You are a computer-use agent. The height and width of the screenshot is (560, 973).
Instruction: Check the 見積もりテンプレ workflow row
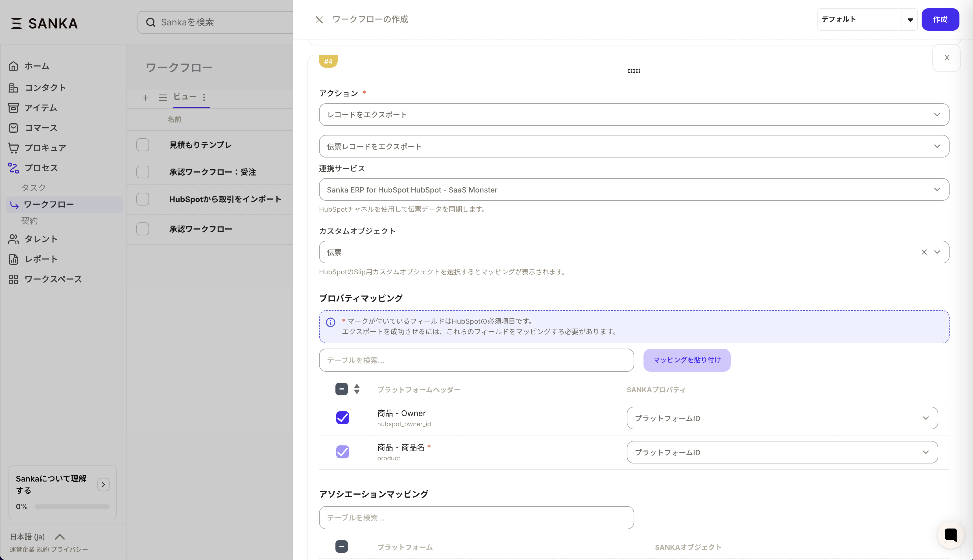tap(142, 145)
